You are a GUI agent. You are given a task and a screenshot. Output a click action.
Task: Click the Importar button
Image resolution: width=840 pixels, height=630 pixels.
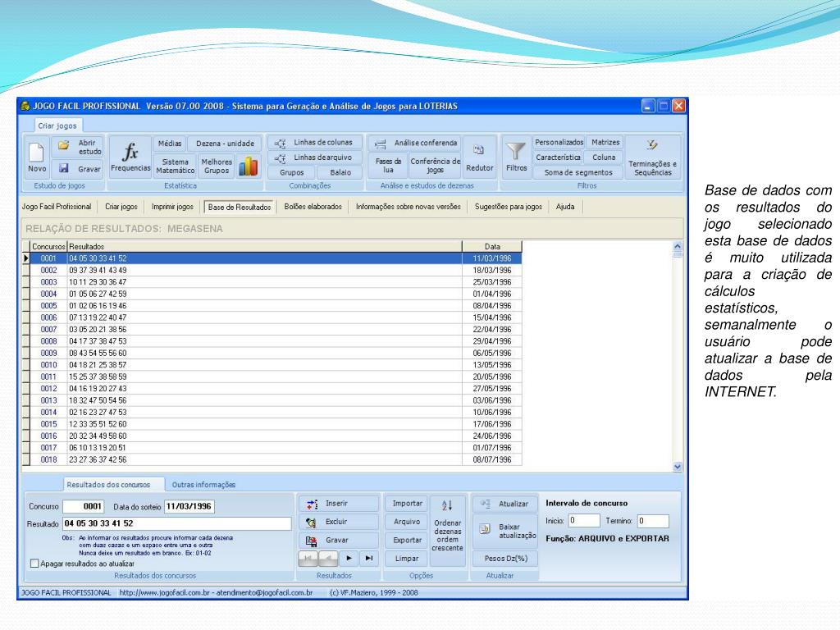pyautogui.click(x=407, y=504)
